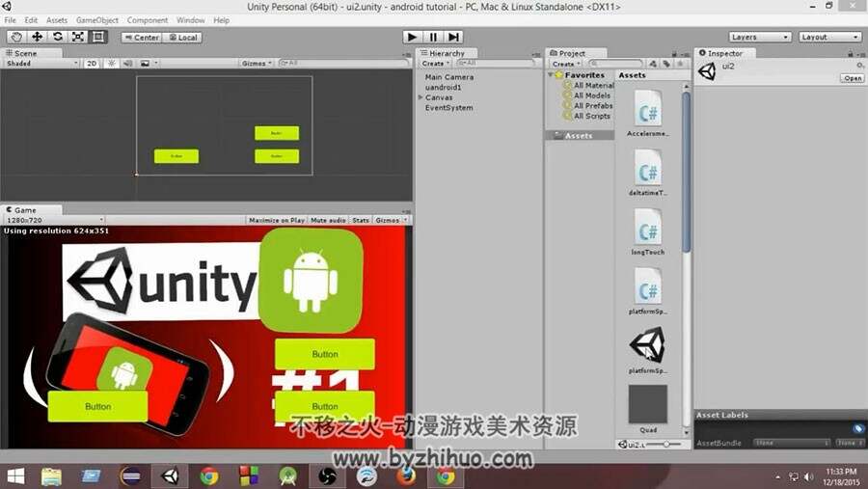Open Game view Gizmos dropdown
The image size is (868, 489).
391,221
